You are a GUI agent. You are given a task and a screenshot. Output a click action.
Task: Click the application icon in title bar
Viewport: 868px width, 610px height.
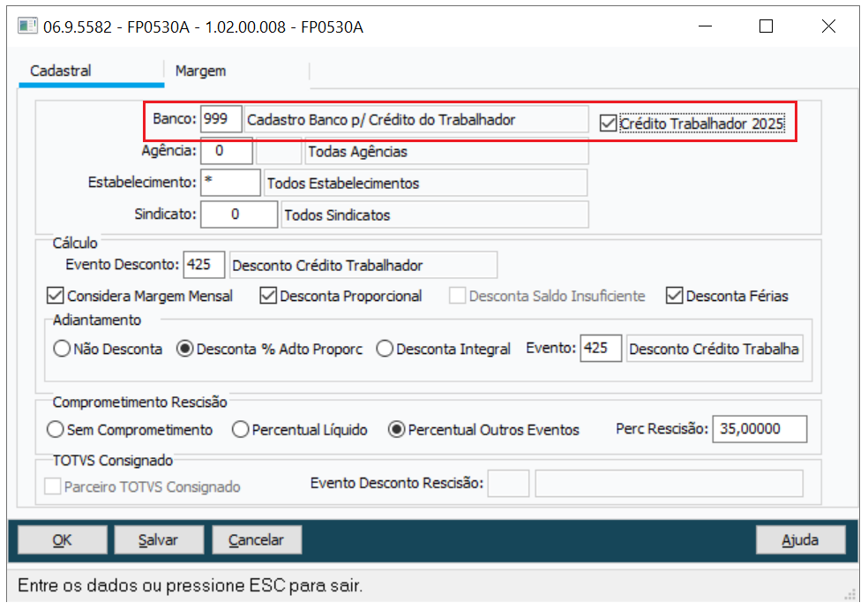26,26
